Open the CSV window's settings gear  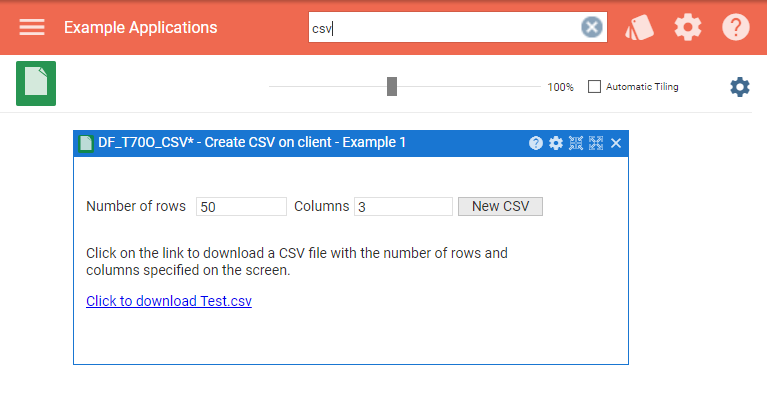[556, 143]
